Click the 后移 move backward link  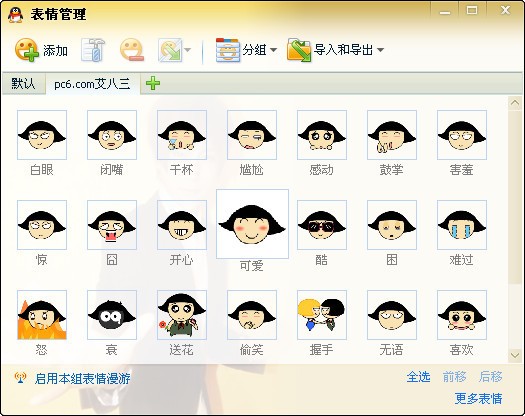[491, 377]
